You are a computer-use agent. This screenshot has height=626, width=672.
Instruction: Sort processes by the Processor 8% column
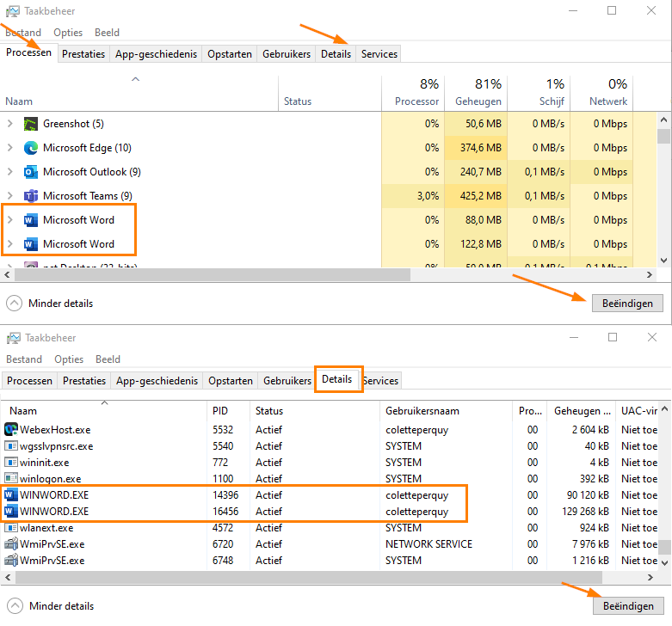413,93
